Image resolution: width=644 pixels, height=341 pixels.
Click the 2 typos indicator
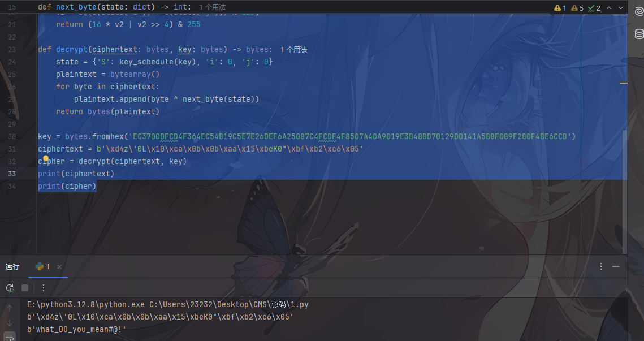pos(594,8)
